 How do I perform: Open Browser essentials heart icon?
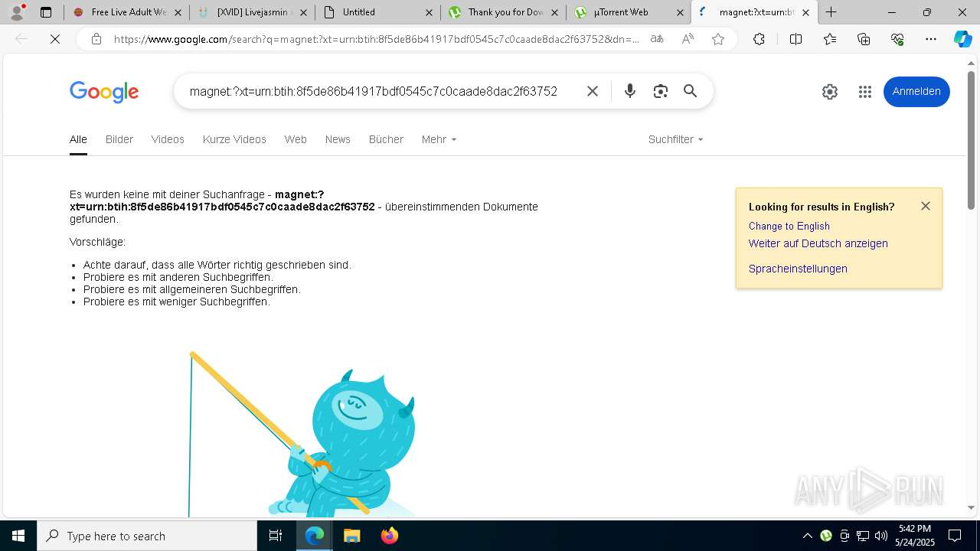pos(897,39)
